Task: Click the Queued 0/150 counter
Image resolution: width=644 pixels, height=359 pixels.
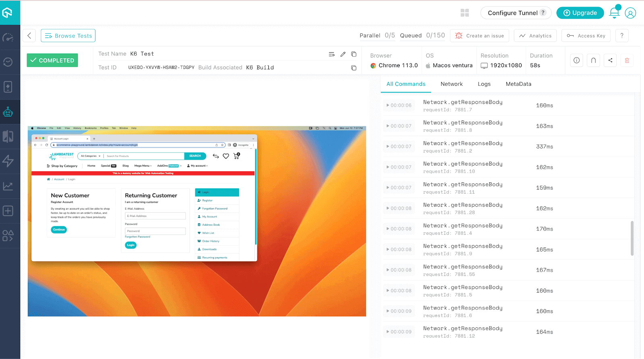Action: [x=423, y=35]
